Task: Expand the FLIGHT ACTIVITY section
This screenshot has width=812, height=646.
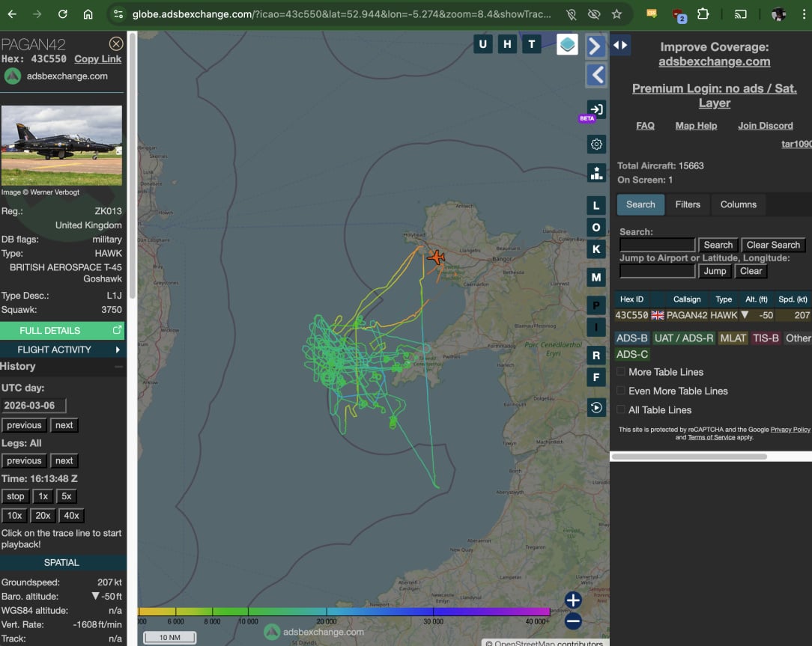Action: point(62,350)
